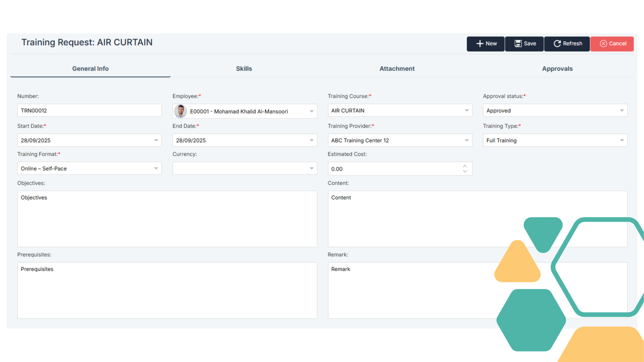This screenshot has width=644, height=362.
Task: Expand the Employee dropdown list
Action: pyautogui.click(x=311, y=111)
